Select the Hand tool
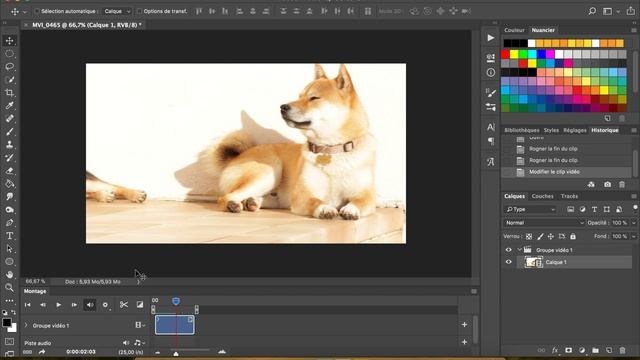The height and width of the screenshot is (360, 640). click(9, 274)
